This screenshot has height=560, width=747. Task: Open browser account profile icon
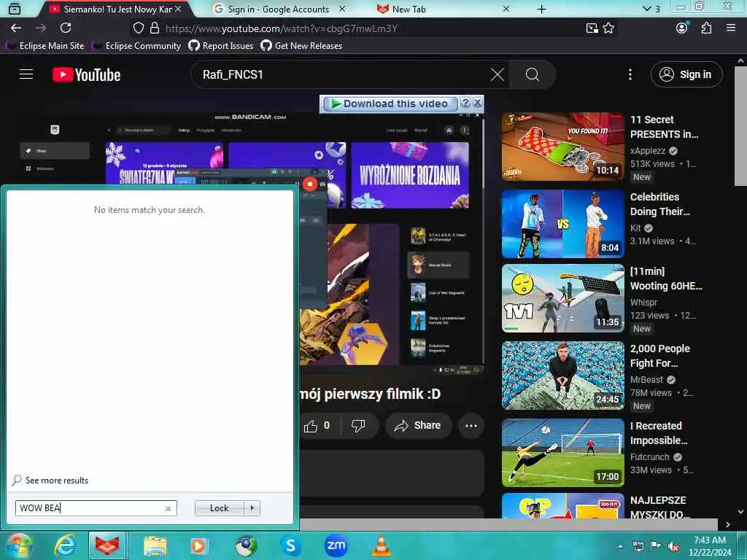682,28
